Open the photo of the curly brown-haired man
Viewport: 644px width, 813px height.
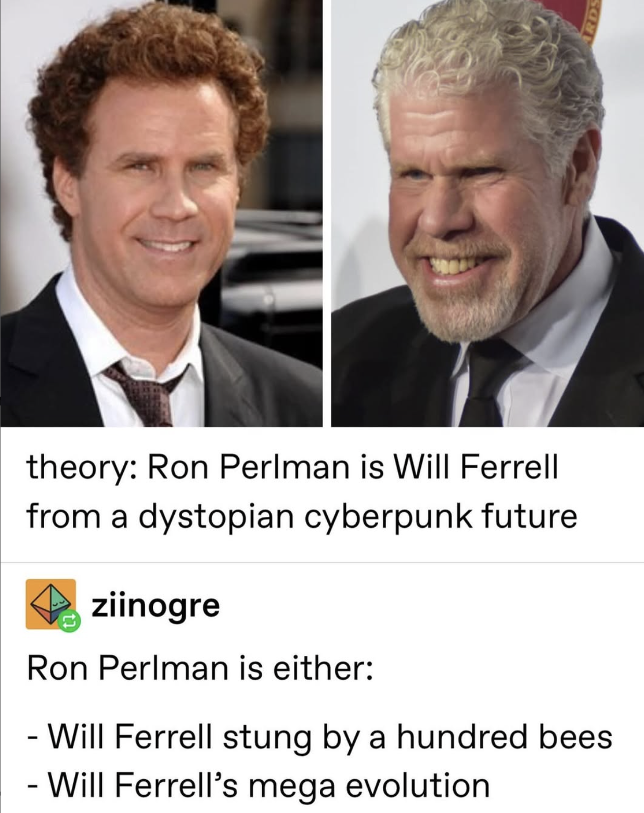pyautogui.click(x=161, y=213)
